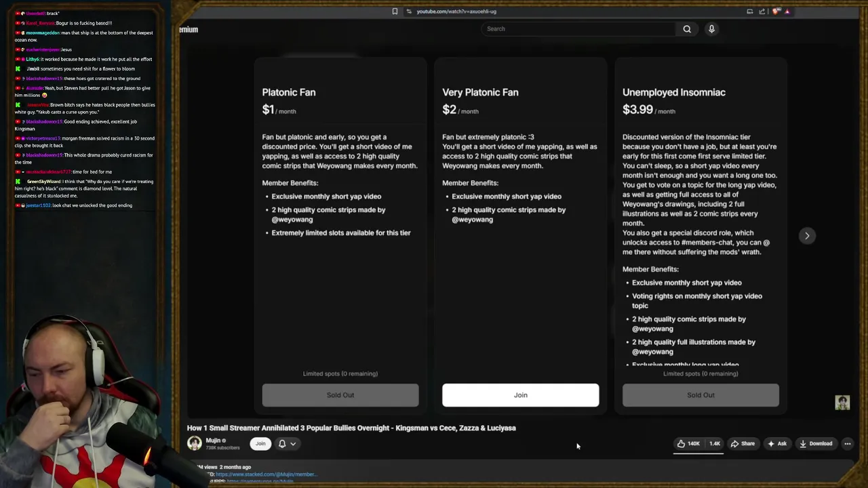Open the Share dialog for the video

[x=743, y=443]
